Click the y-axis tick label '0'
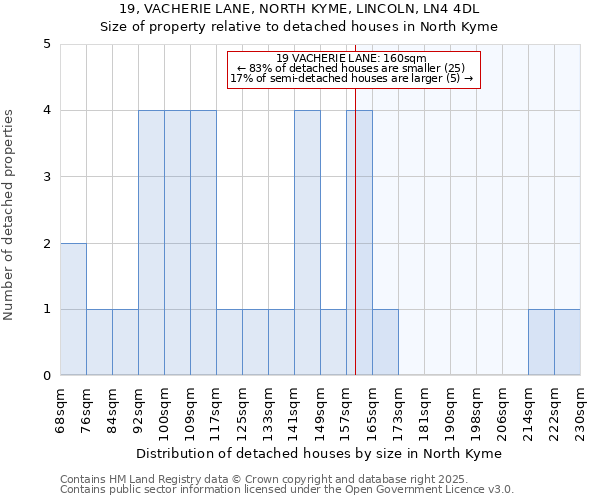600x500 pixels. [47, 376]
